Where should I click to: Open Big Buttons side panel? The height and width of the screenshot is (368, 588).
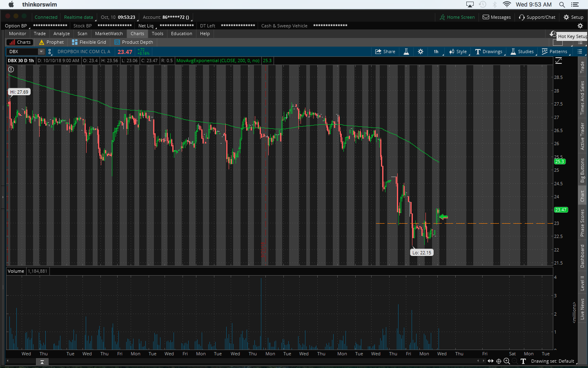(x=583, y=170)
